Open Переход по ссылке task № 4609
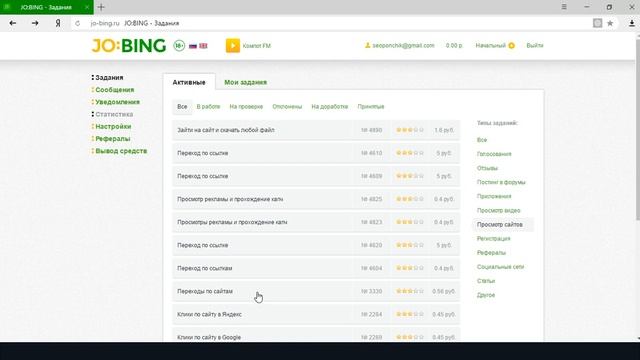This screenshot has height=360, width=640. click(x=316, y=176)
